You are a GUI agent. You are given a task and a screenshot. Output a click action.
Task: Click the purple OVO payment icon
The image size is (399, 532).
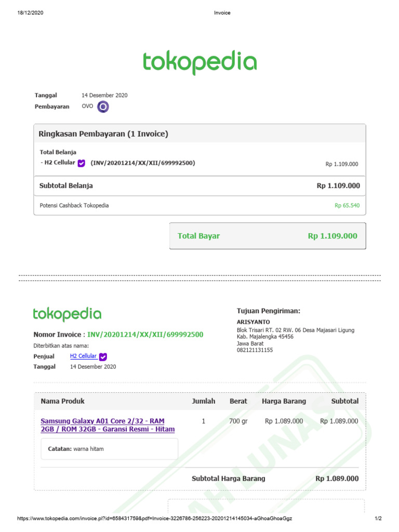[x=103, y=107]
